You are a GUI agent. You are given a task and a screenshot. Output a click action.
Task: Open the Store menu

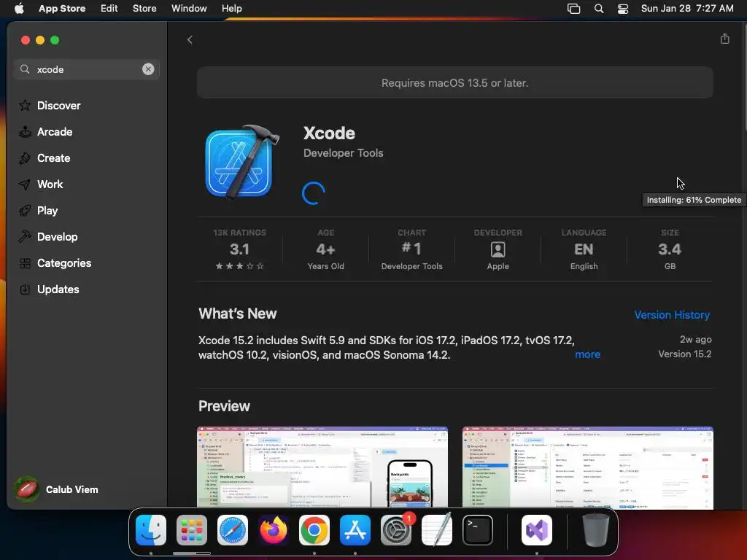pyautogui.click(x=144, y=8)
